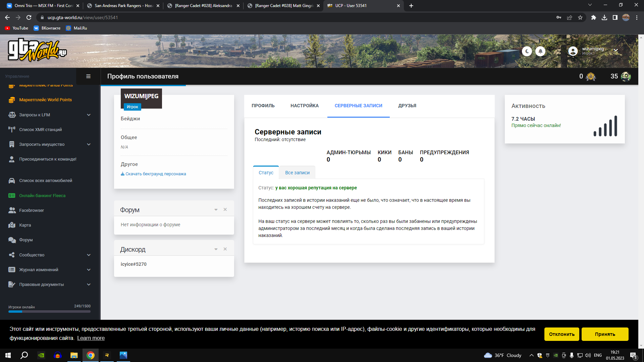Open ВКонтакте bookmark

[47, 28]
